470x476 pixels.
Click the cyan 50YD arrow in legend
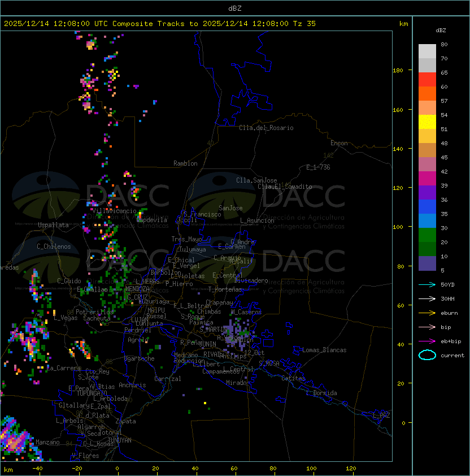(427, 284)
